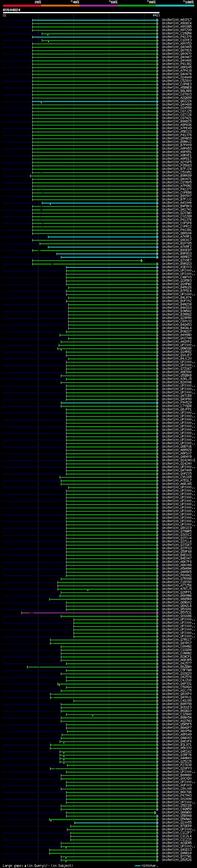197x868 pixels.
Task: Select hit label UniRef100_Q40465
Action: tap(176, 47)
